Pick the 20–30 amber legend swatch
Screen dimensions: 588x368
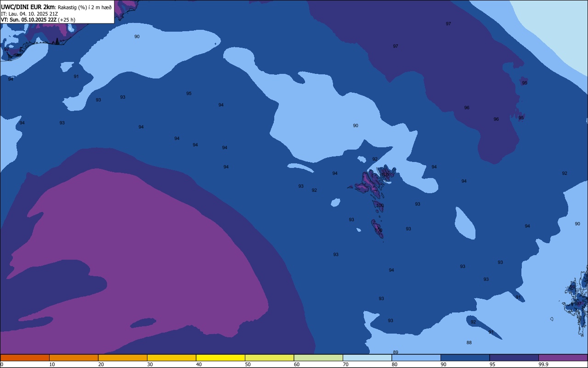[x=123, y=357]
